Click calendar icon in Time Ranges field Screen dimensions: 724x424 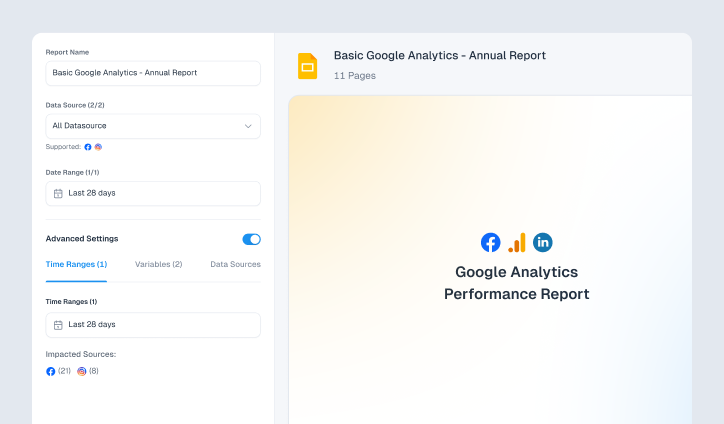pyautogui.click(x=58, y=325)
